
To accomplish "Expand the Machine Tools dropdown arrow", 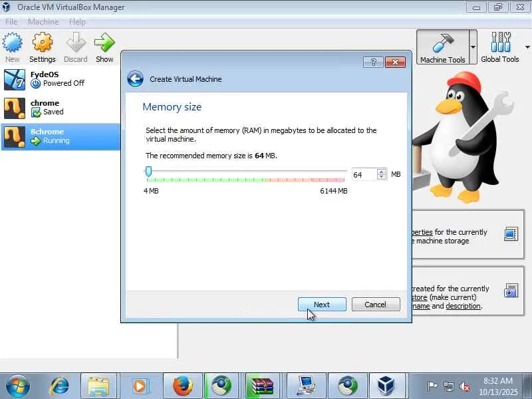I will click(473, 47).
